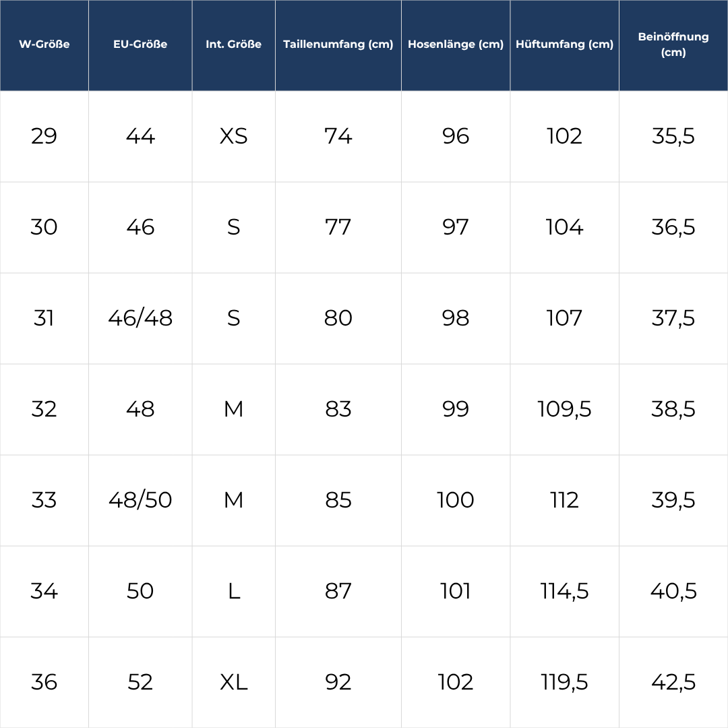Click the XS international size cell
This screenshot has width=728, height=728.
[234, 137]
